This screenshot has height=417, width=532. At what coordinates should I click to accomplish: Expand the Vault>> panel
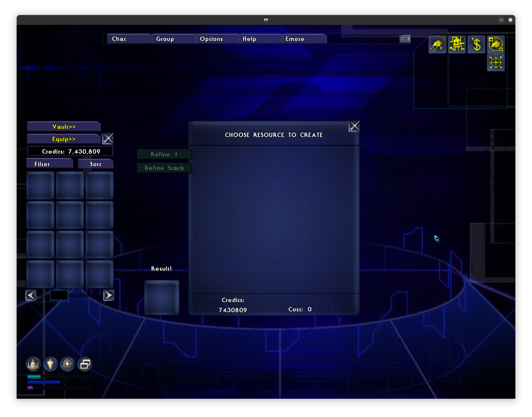tap(64, 127)
